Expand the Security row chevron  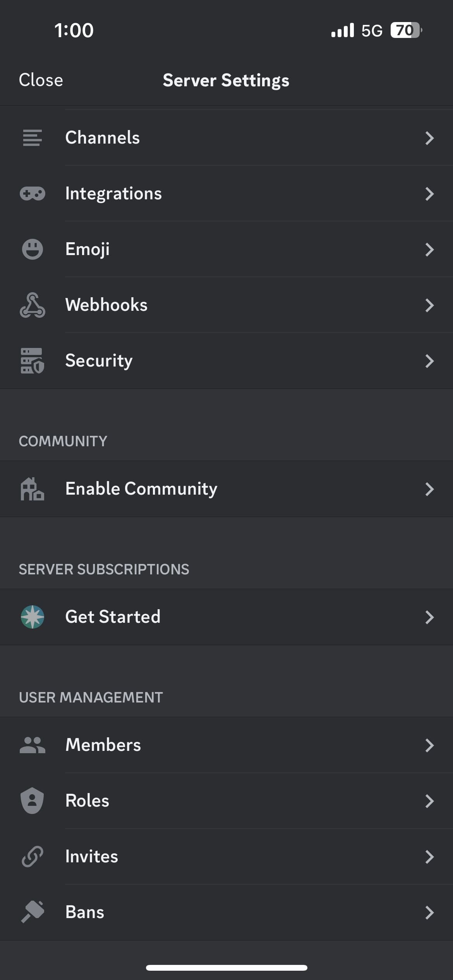click(x=429, y=361)
